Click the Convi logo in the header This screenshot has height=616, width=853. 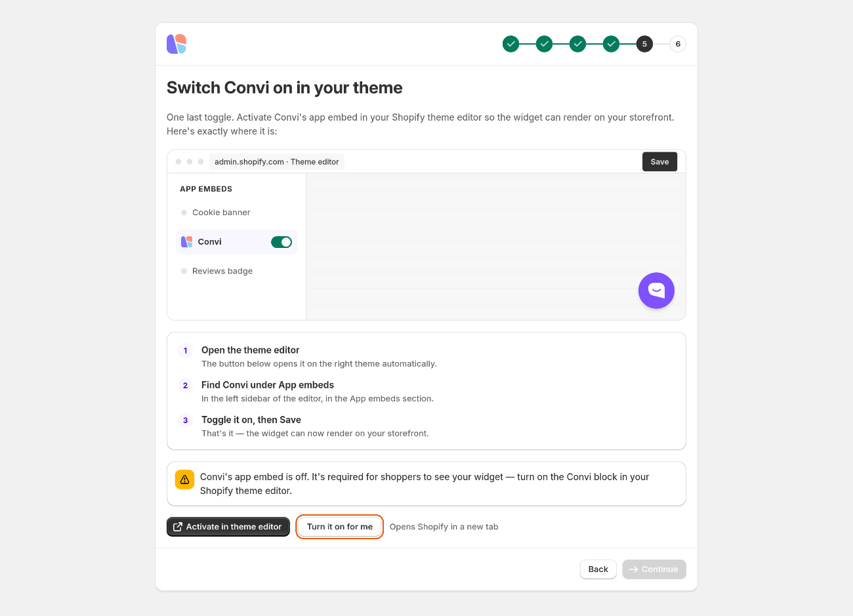(177, 44)
